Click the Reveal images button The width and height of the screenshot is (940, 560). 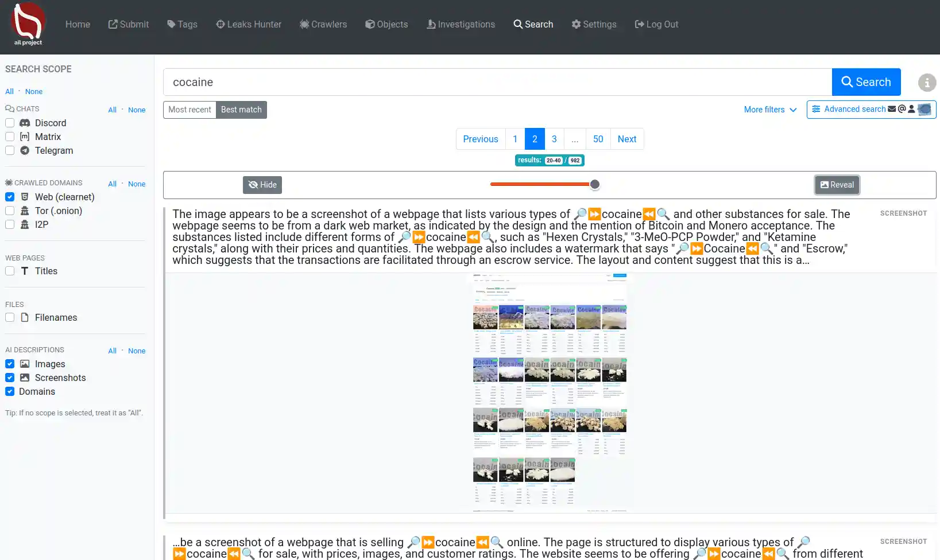pos(837,185)
